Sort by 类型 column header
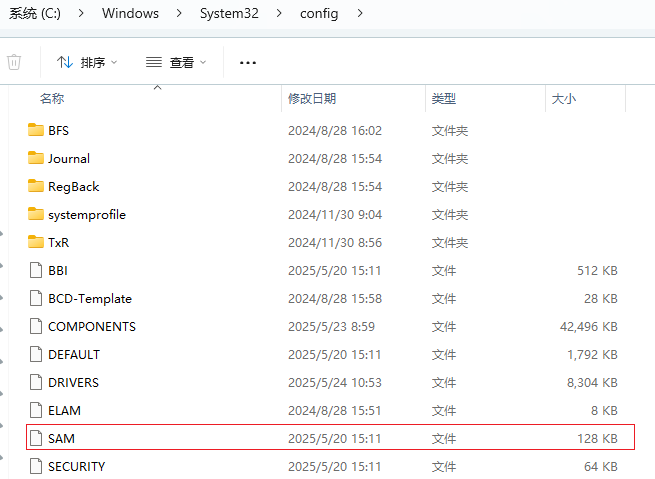This screenshot has width=655, height=479. 444,99
